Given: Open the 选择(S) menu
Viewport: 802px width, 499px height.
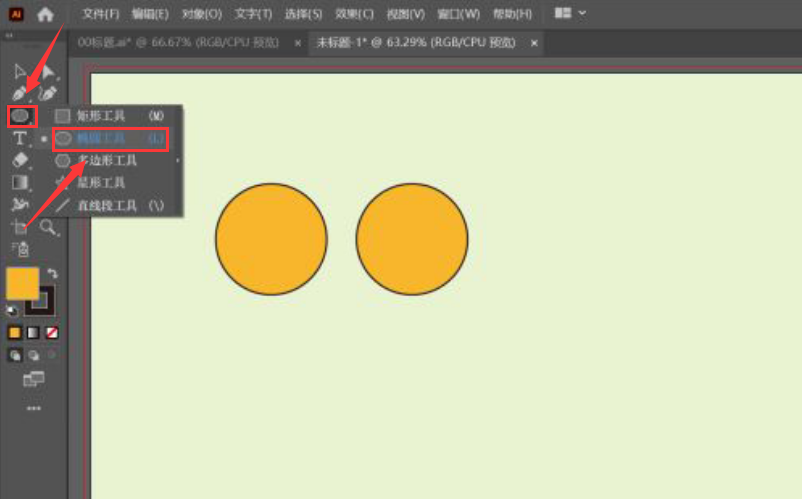Looking at the screenshot, I should click(x=303, y=14).
